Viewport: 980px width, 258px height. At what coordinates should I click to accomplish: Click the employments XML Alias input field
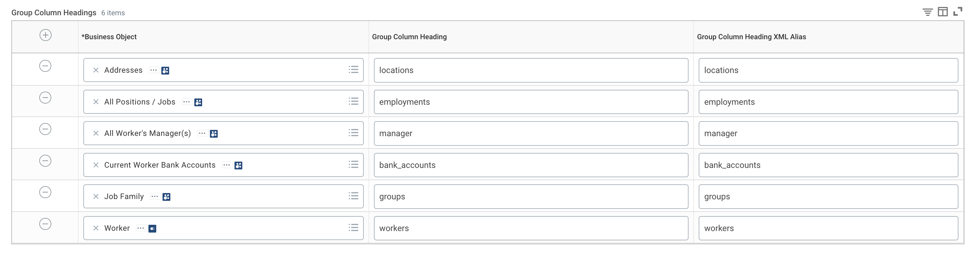coord(828,102)
